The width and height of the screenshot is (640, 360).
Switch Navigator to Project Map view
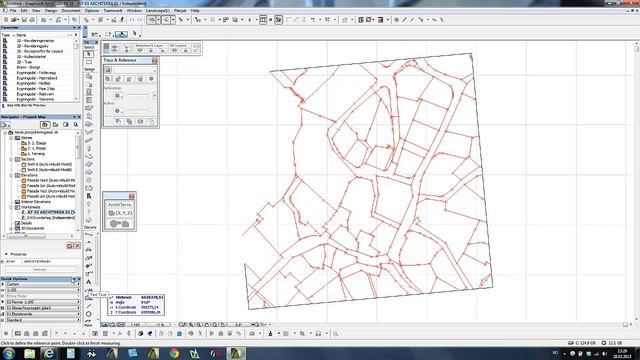point(45,124)
